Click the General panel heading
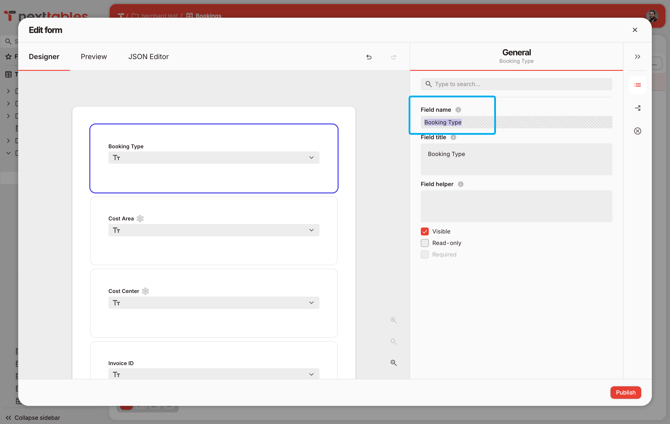670x424 pixels. click(516, 53)
